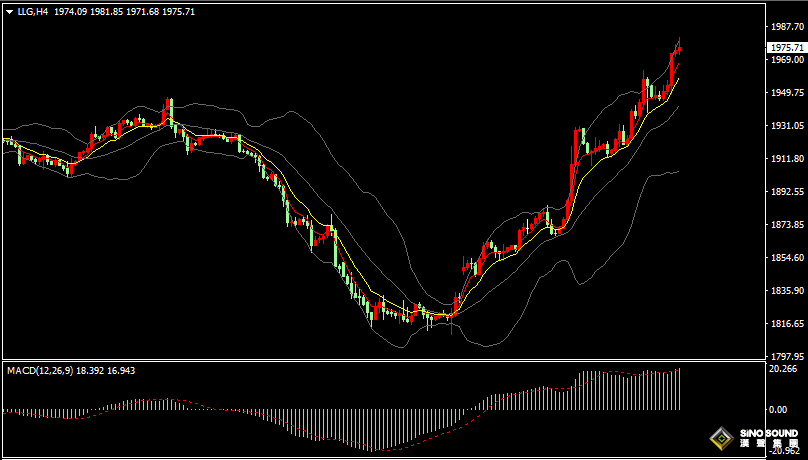Click the 1797.95 price axis label
808x460 pixels.
click(785, 357)
